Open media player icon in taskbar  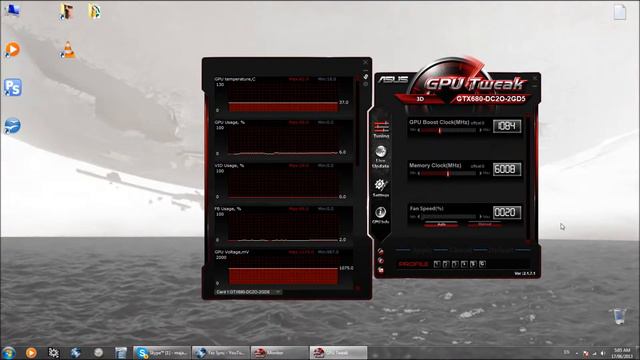pos(31,352)
